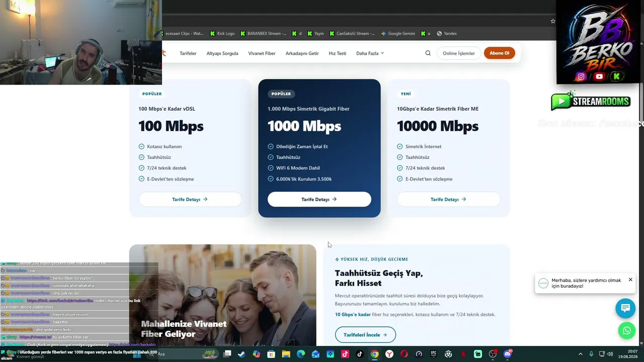The image size is (644, 362).
Task: Click the taskbar search box labeled Ara
Action: coord(181,354)
